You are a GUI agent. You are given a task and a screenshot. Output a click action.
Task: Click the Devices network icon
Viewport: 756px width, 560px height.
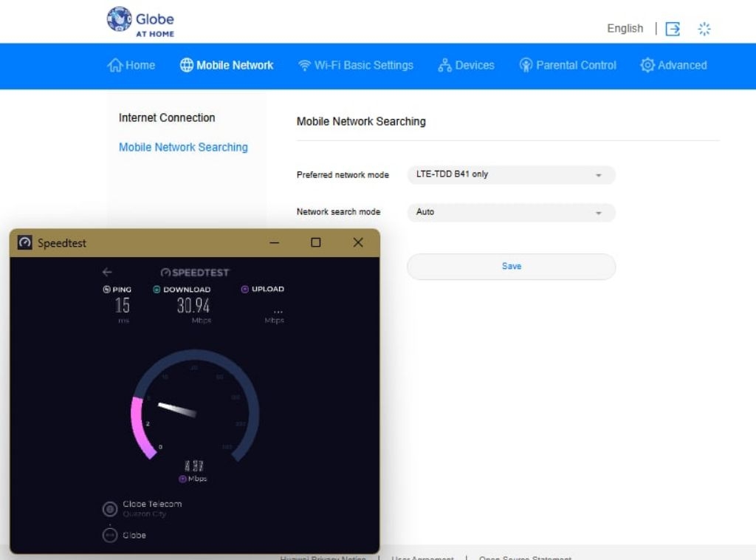tap(444, 65)
